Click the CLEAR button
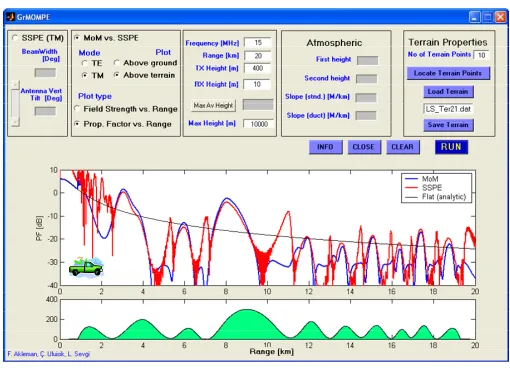Image resolution: width=510 pixels, height=368 pixels. [x=402, y=147]
